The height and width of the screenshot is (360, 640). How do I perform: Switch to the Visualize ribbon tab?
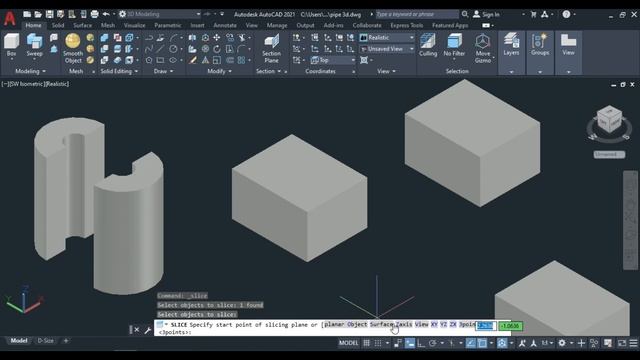(134, 25)
